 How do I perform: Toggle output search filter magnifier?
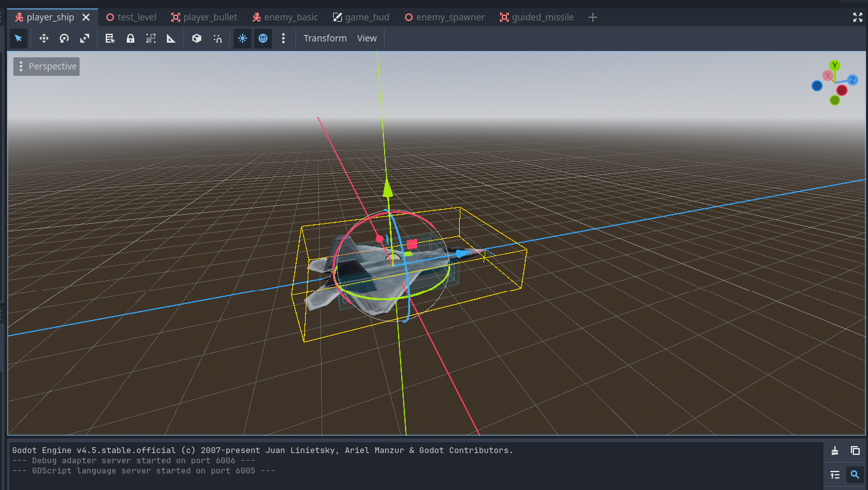tap(855, 475)
